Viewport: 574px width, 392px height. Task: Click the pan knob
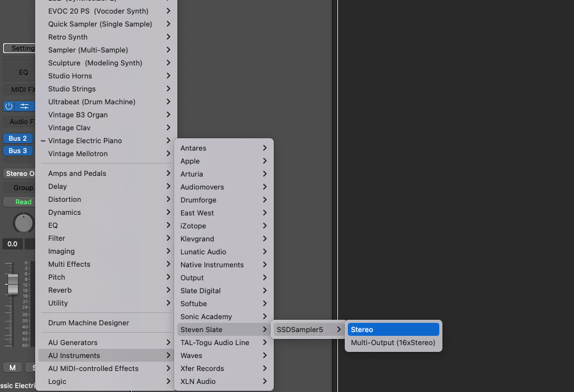pyautogui.click(x=23, y=223)
